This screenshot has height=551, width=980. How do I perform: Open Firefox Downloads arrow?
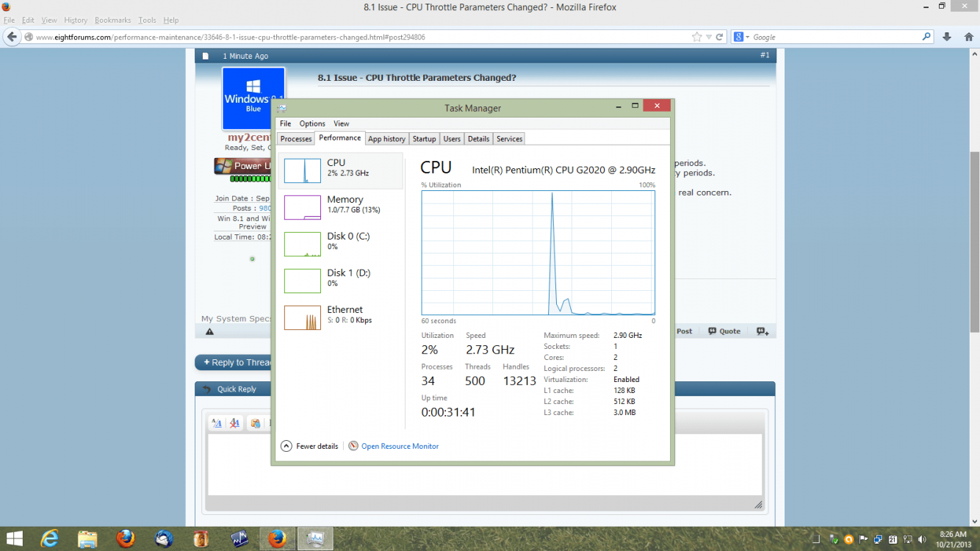(x=947, y=37)
